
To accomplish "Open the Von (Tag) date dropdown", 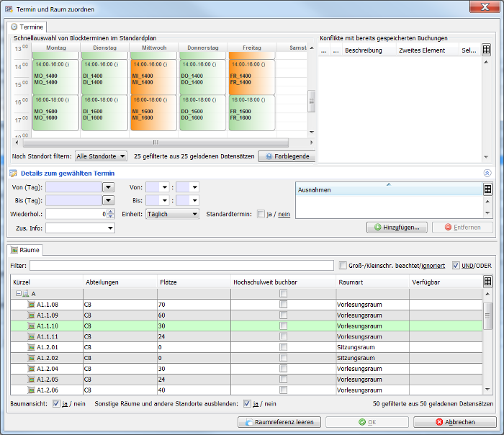I will click(x=108, y=187).
